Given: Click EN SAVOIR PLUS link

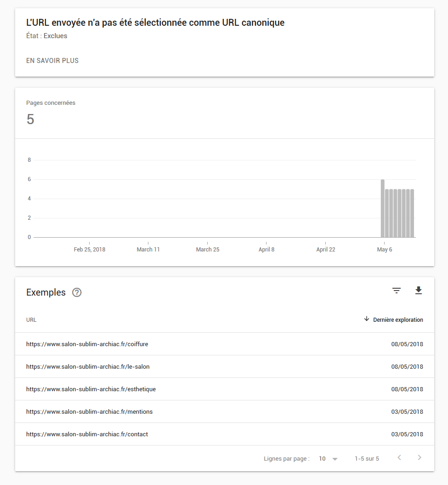Looking at the screenshot, I should [52, 61].
